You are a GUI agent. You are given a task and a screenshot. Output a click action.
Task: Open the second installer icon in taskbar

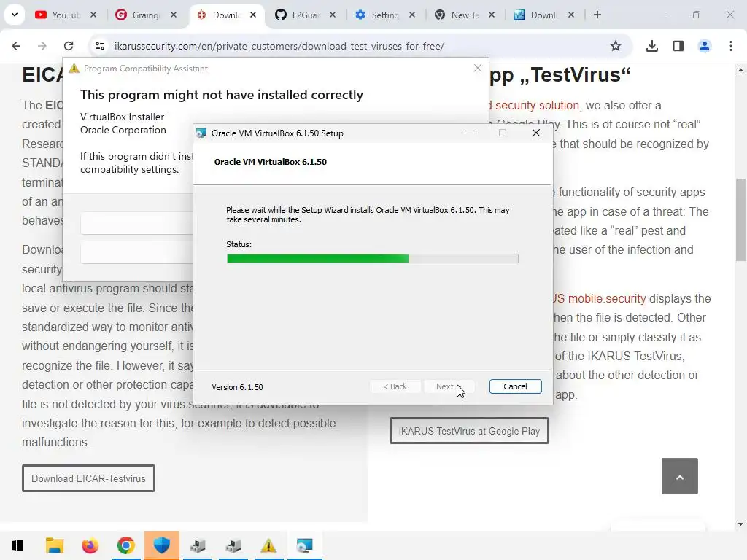tap(233, 545)
